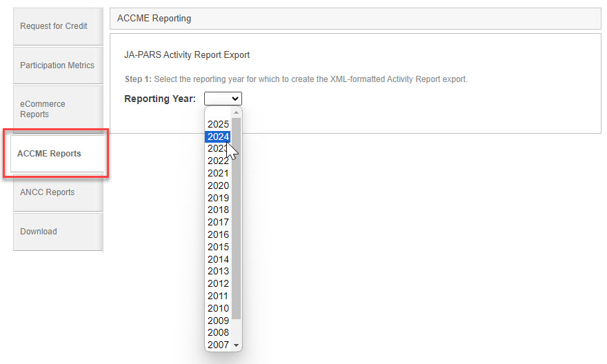Choose the 2019 option

[218, 198]
